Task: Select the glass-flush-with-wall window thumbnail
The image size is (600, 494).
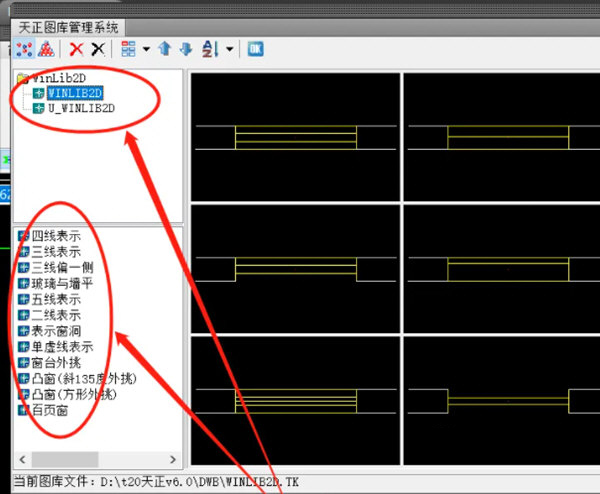Action: pos(502,269)
